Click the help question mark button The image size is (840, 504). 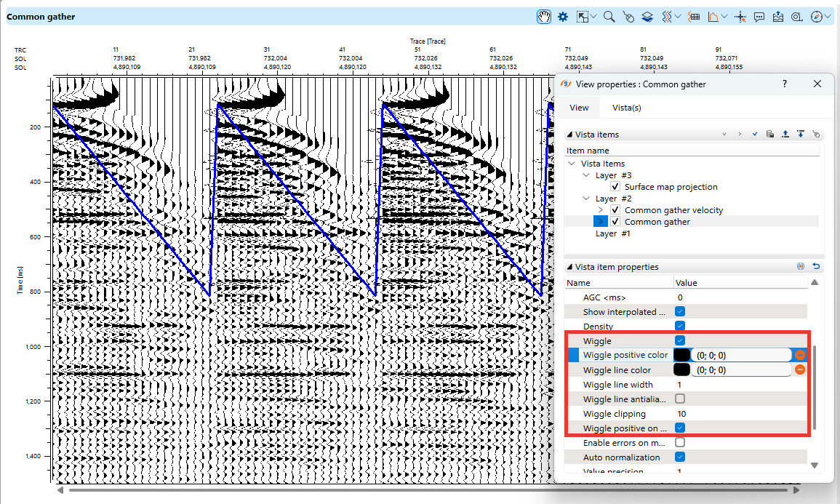pos(785,84)
